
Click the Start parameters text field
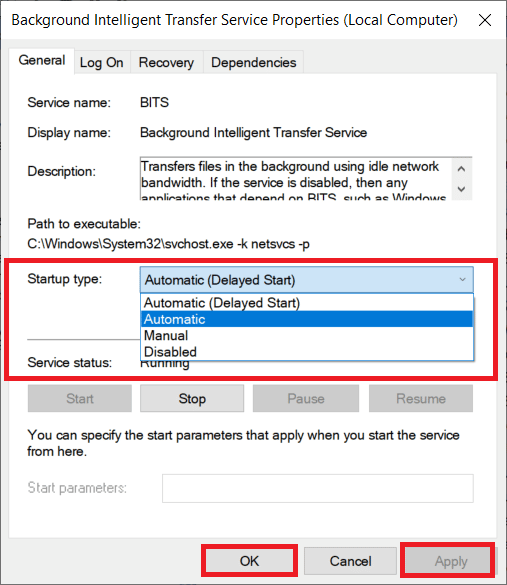coord(318,488)
